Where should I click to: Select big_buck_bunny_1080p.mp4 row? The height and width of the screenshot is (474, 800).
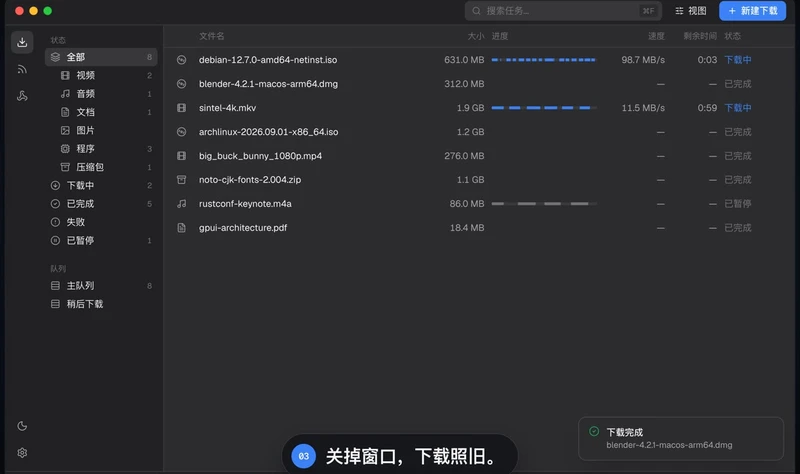click(x=479, y=156)
